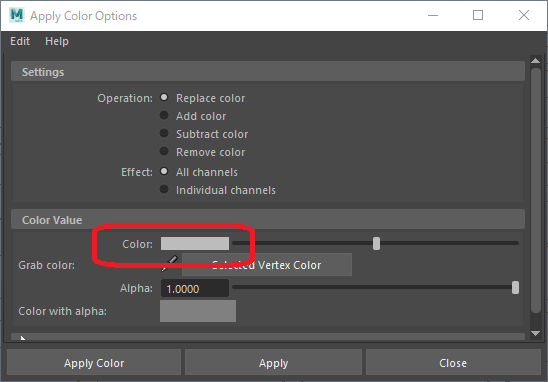Choose All channels effect

(x=164, y=171)
